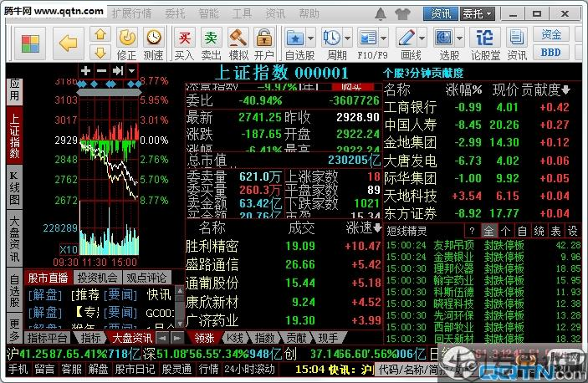Click the yellow up arrow toolbar icon
Image resolution: width=588 pixels, height=383 pixels.
click(100, 35)
